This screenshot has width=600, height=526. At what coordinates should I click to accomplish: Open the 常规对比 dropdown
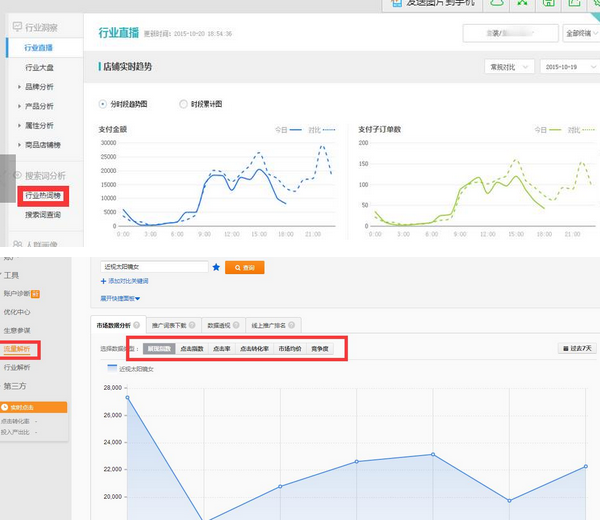[x=509, y=67]
